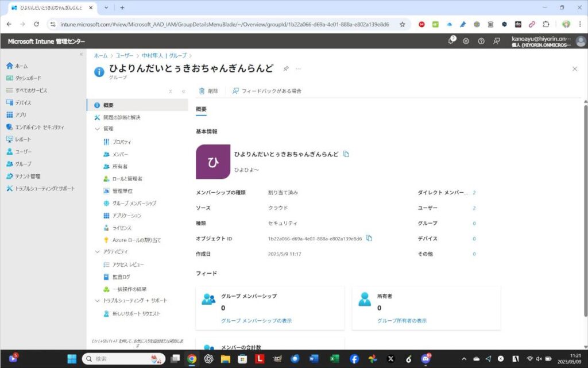Open 所有者 in group menu
The width and height of the screenshot is (588, 368).
[115, 166]
